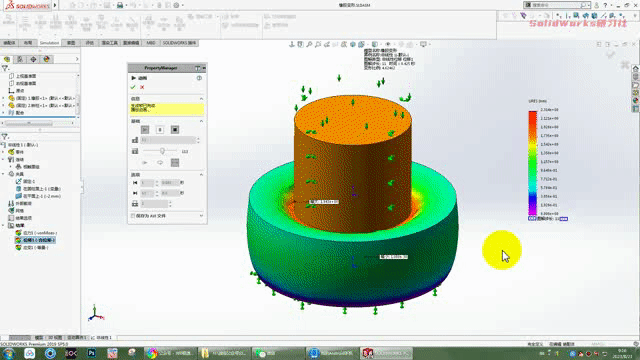Click the frames count input field
The width and height of the screenshot is (640, 360).
coord(168,140)
